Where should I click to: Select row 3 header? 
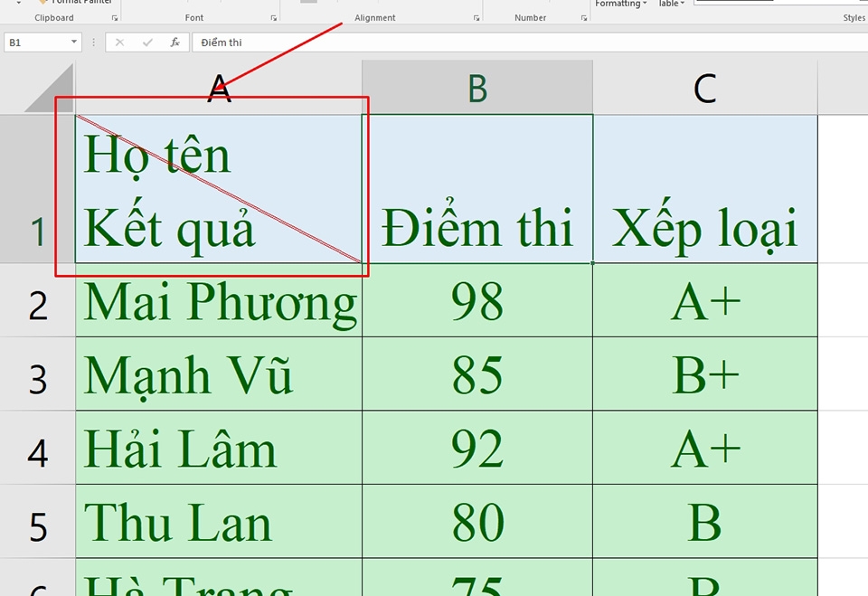tap(37, 374)
